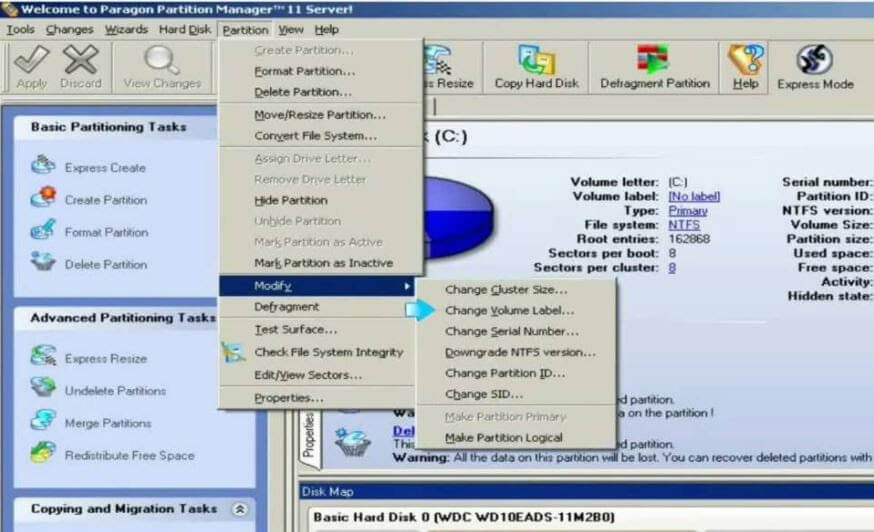Open the View menu
The image size is (874, 532).
(291, 30)
